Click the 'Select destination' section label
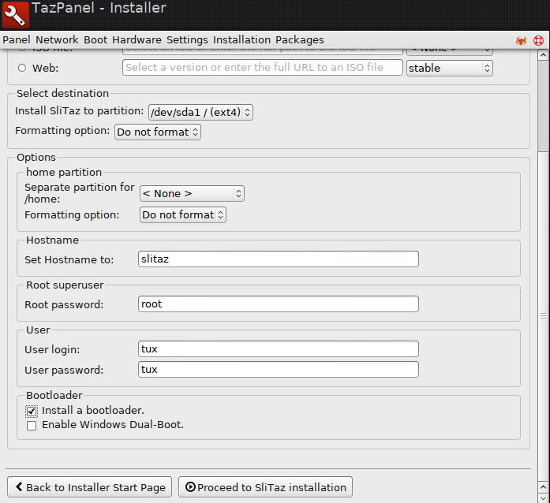This screenshot has width=550, height=503. (62, 93)
